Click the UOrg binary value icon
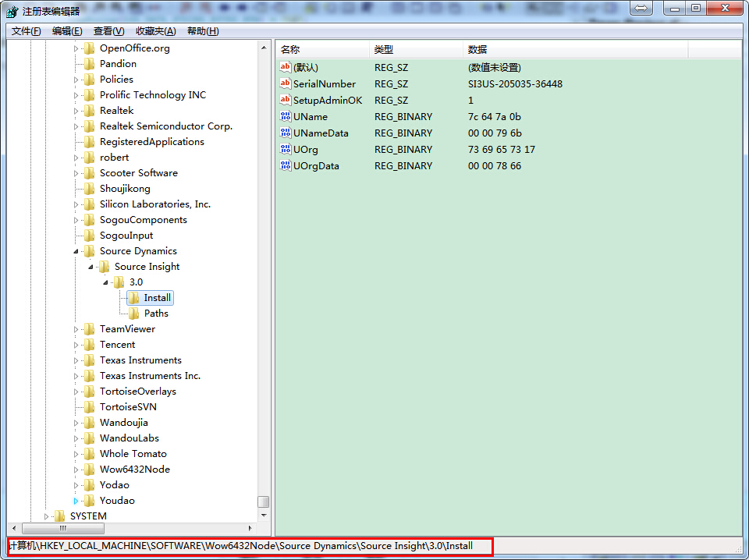749x560 pixels. point(286,149)
